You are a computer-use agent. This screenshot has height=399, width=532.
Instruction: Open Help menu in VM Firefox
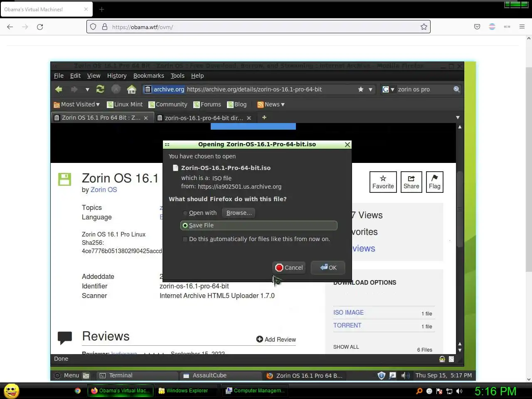pyautogui.click(x=197, y=76)
